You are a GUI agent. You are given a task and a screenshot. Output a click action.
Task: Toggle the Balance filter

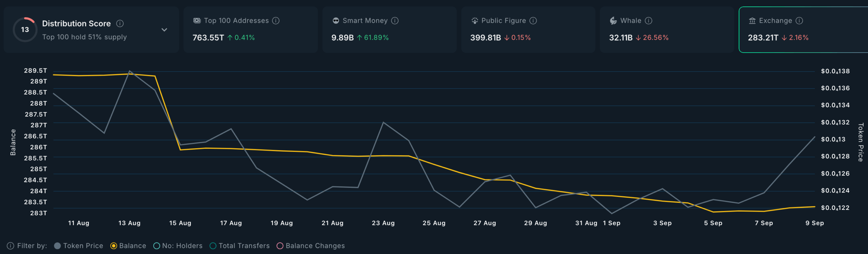pyautogui.click(x=128, y=246)
